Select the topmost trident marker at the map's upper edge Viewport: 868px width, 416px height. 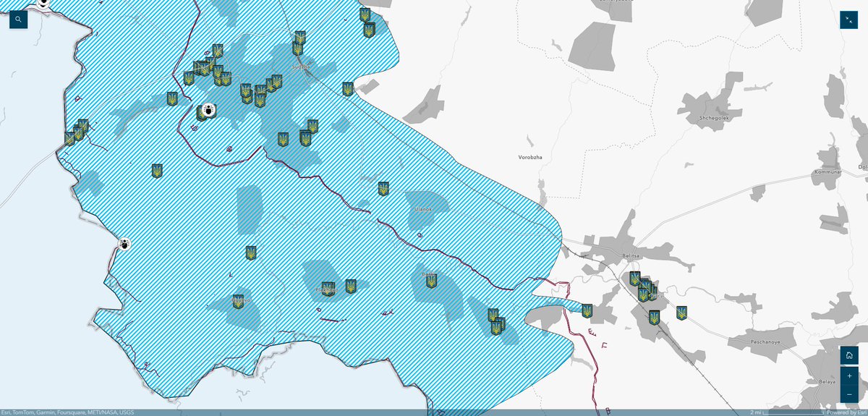[x=365, y=14]
